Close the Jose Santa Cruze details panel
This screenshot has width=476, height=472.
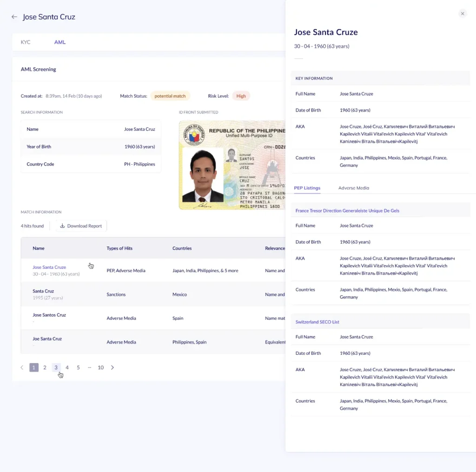[x=462, y=14]
